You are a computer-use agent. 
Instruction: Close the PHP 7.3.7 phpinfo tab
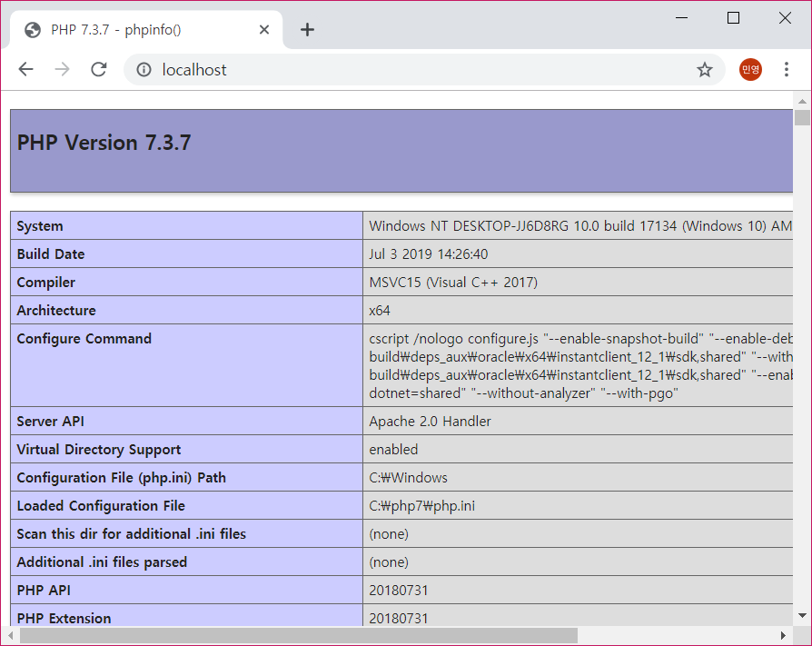263,29
